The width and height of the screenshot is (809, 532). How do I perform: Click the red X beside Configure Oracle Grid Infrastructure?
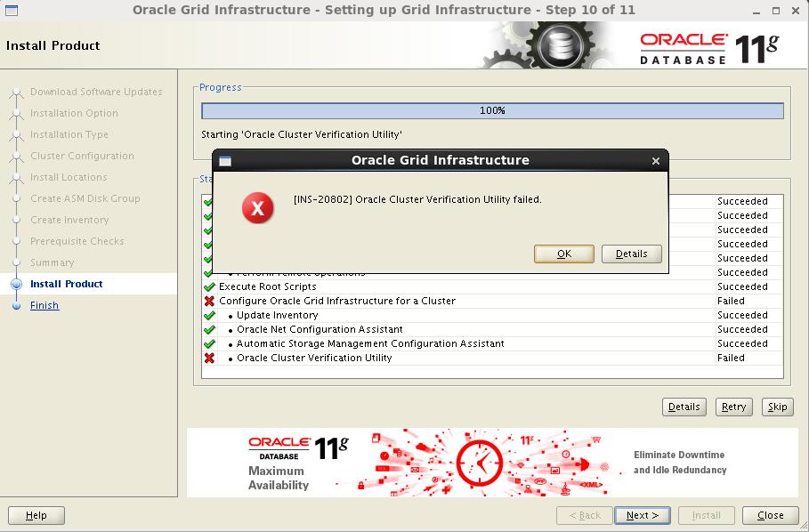pyautogui.click(x=210, y=301)
